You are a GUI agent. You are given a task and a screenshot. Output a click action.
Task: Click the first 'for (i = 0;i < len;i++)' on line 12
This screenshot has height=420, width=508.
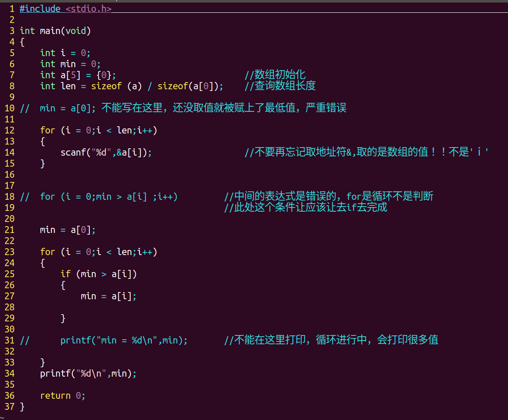pos(98,130)
